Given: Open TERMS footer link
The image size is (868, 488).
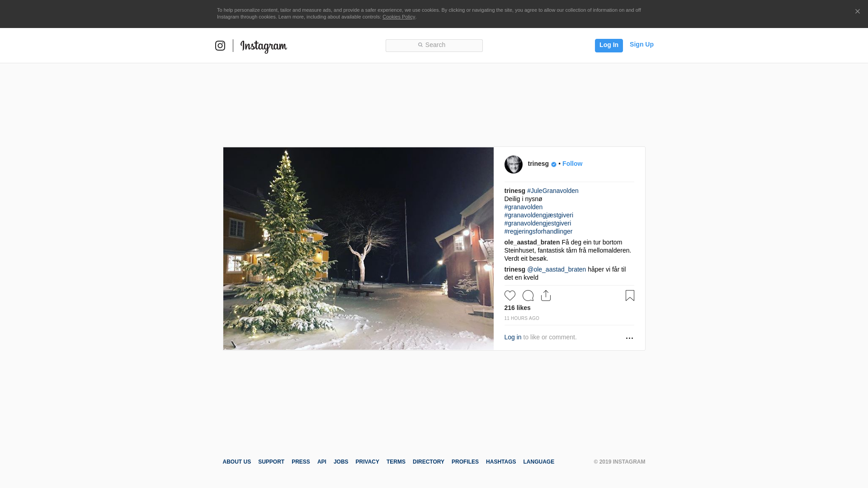Looking at the screenshot, I should [x=396, y=462].
